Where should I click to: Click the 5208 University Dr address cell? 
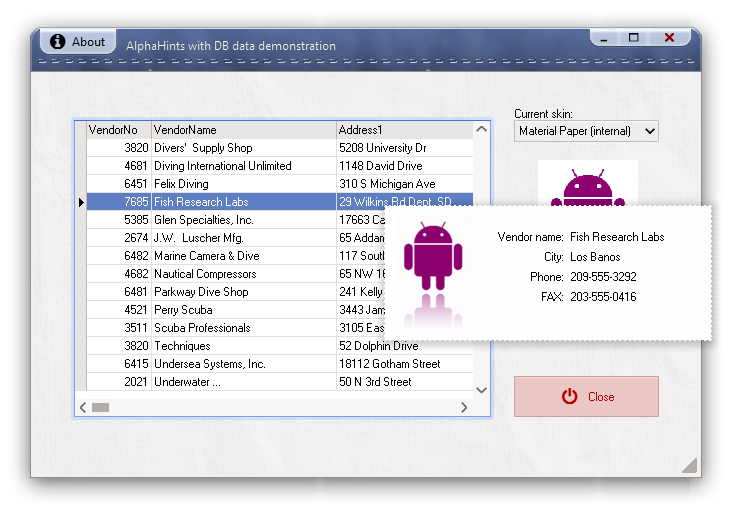405,148
